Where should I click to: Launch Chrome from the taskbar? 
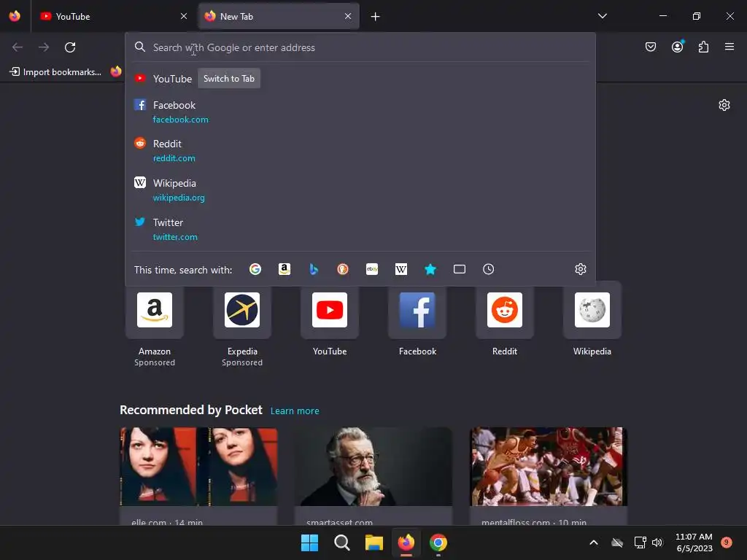[x=438, y=542]
